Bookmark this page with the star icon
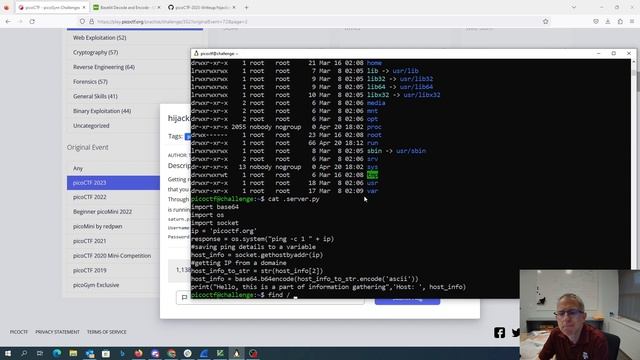 546,21
